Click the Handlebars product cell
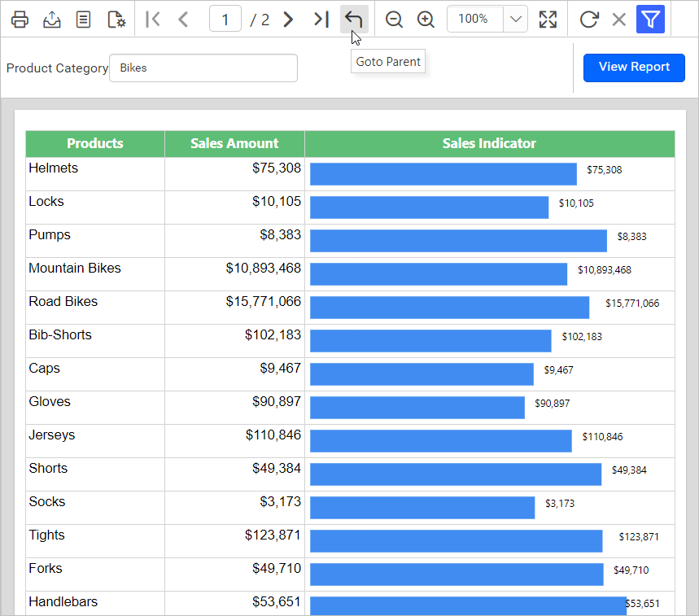Image resolution: width=699 pixels, height=616 pixels. coord(95,604)
